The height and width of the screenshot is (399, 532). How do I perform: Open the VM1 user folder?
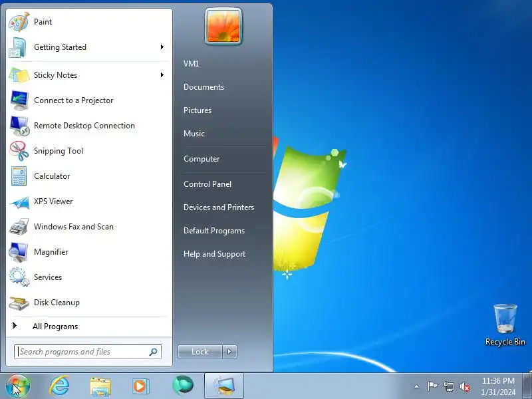click(x=192, y=63)
